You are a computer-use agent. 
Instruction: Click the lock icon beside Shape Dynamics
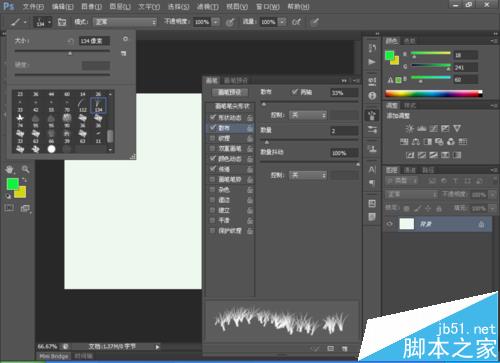tap(250, 118)
